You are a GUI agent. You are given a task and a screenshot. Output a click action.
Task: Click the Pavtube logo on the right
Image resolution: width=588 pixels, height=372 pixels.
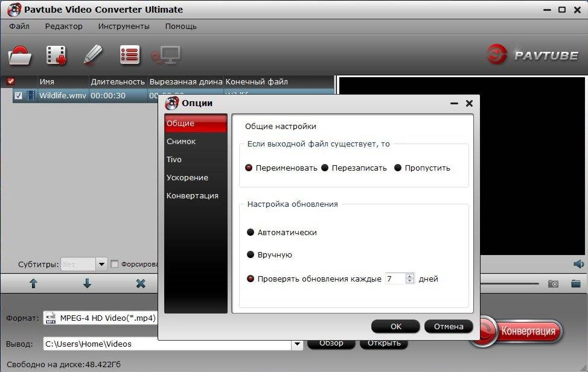(532, 55)
